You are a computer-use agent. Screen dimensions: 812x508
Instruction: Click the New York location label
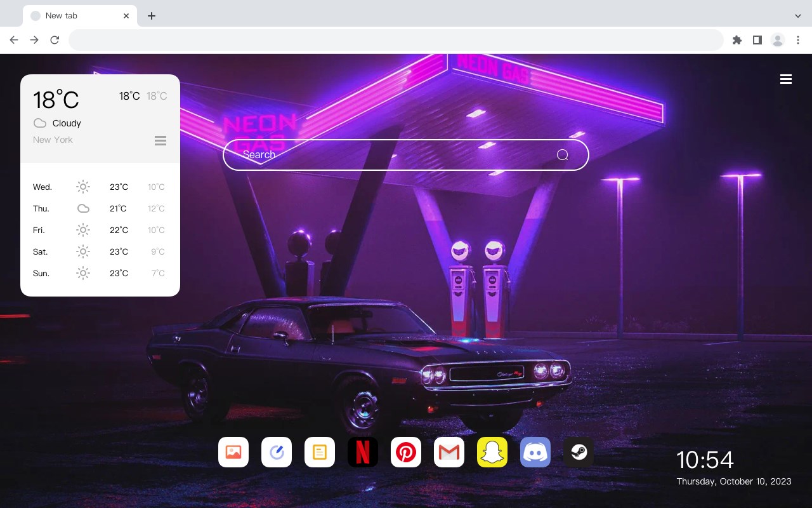click(53, 140)
